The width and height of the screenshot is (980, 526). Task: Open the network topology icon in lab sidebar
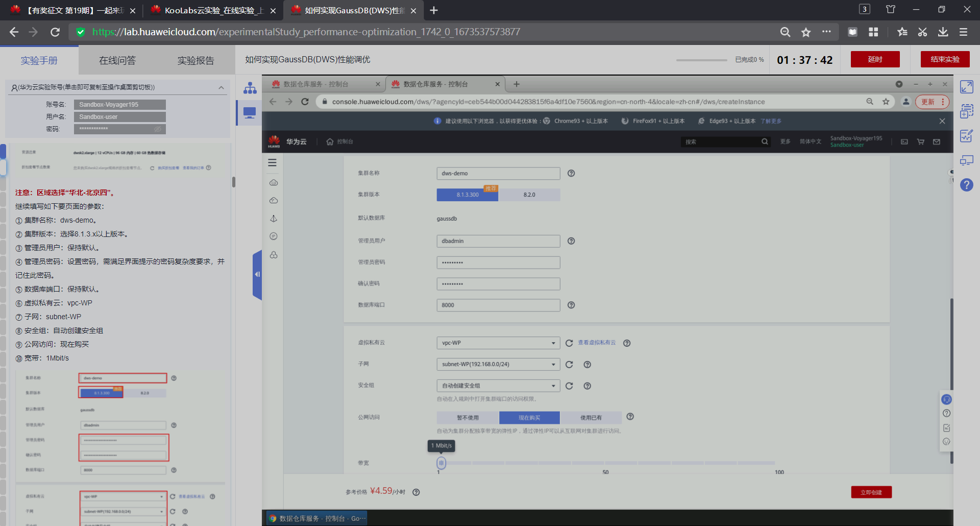click(250, 88)
